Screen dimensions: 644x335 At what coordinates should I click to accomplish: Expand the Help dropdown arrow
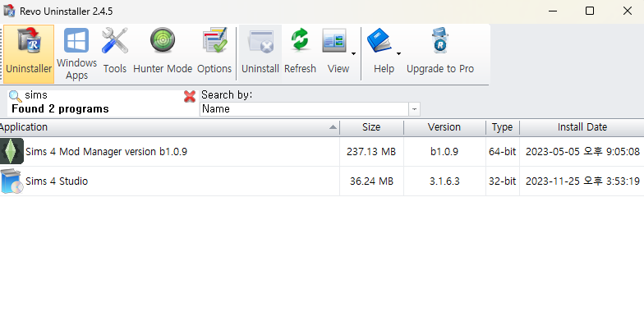(x=398, y=54)
